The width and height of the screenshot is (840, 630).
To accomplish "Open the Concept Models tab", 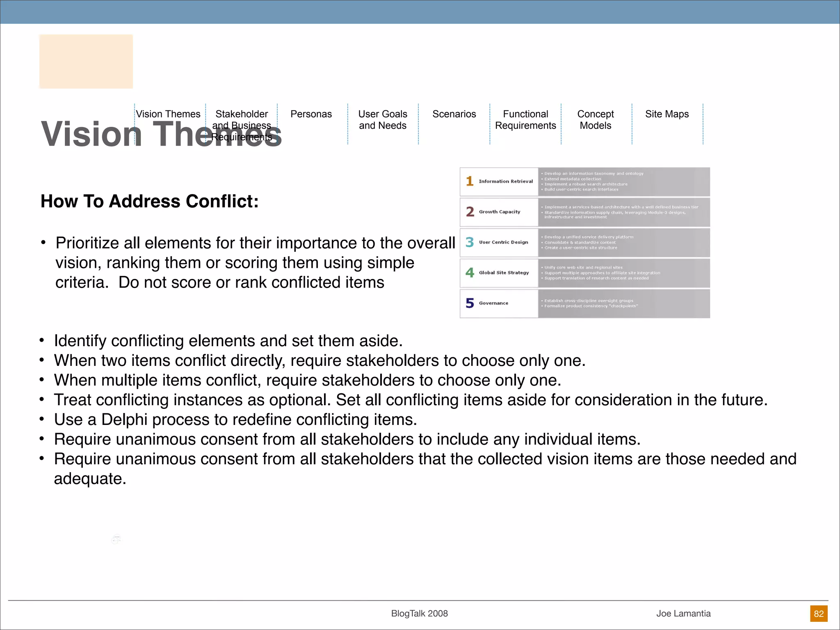I will tap(596, 120).
